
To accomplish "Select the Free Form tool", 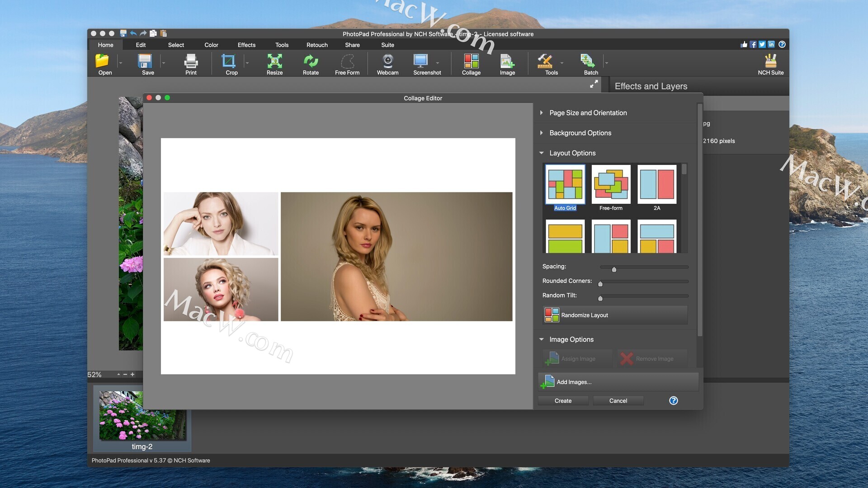I will pos(347,62).
